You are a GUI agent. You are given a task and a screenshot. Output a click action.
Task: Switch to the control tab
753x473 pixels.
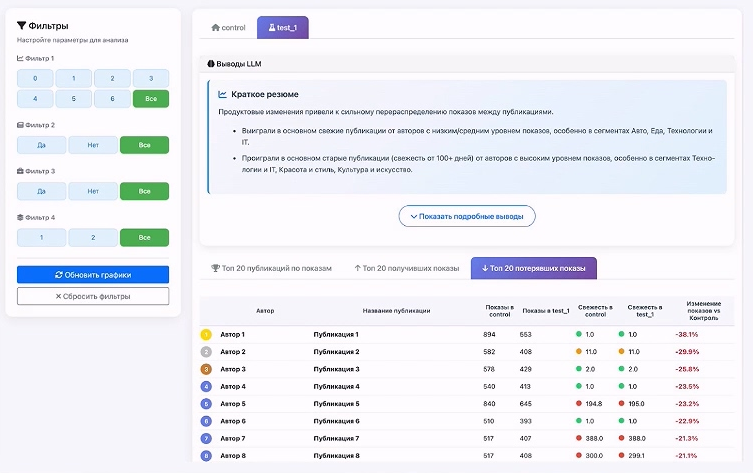[229, 27]
